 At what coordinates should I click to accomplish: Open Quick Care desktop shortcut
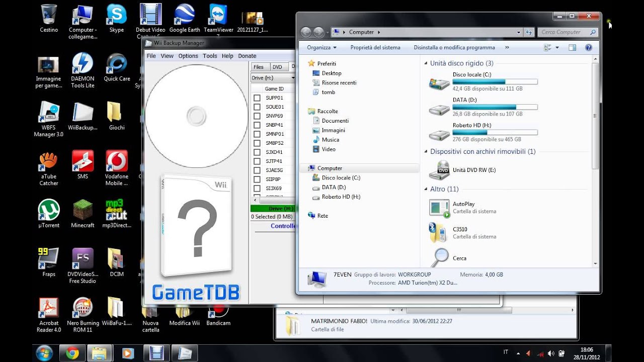(117, 67)
